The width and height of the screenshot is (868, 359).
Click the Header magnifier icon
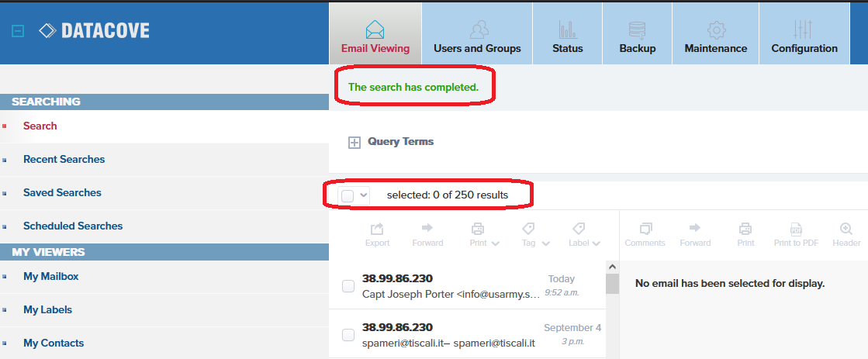click(846, 229)
